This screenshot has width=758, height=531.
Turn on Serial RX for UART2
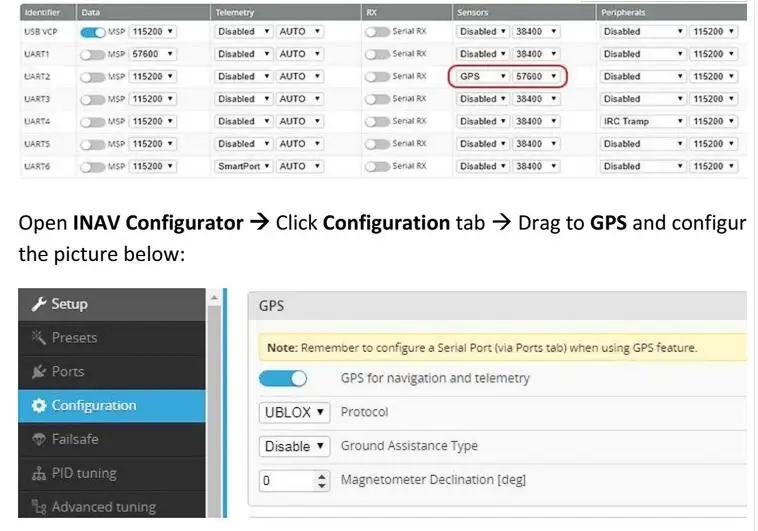point(377,77)
